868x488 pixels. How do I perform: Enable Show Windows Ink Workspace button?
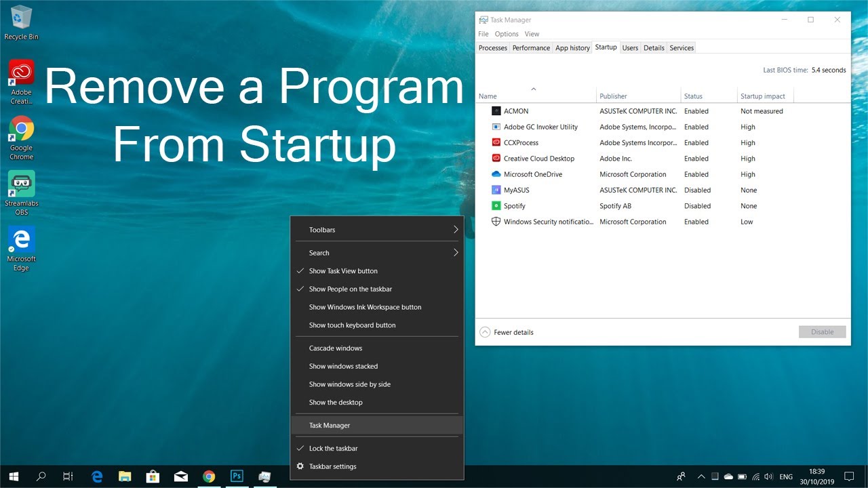tap(376, 307)
